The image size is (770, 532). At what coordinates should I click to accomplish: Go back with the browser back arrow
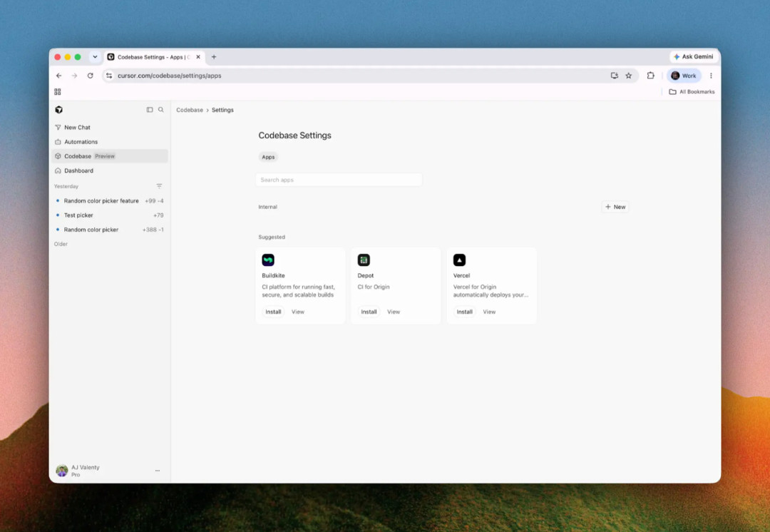point(59,76)
